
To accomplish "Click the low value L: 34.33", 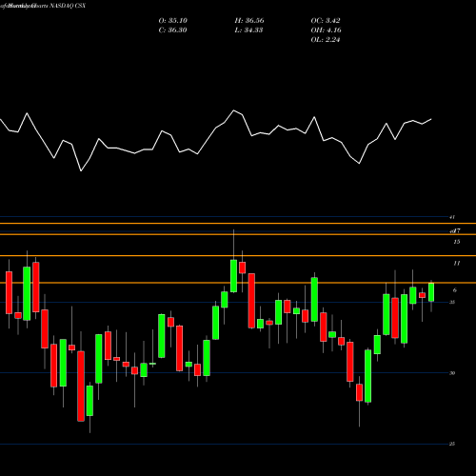I will click(248, 30).
